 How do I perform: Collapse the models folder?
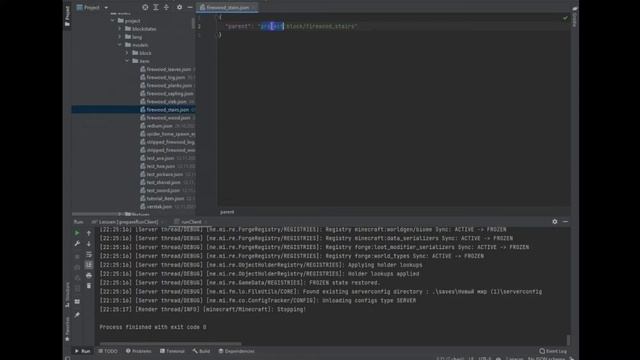tap(120, 45)
